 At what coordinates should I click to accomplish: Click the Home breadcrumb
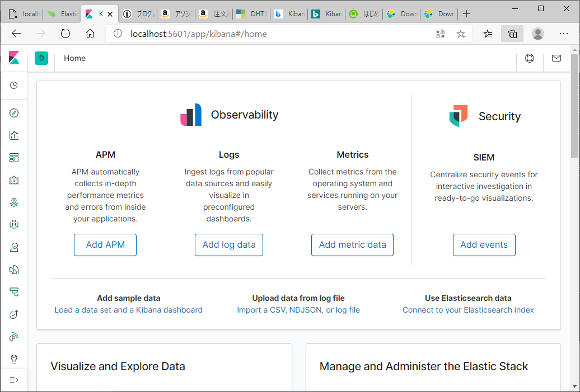coord(74,58)
